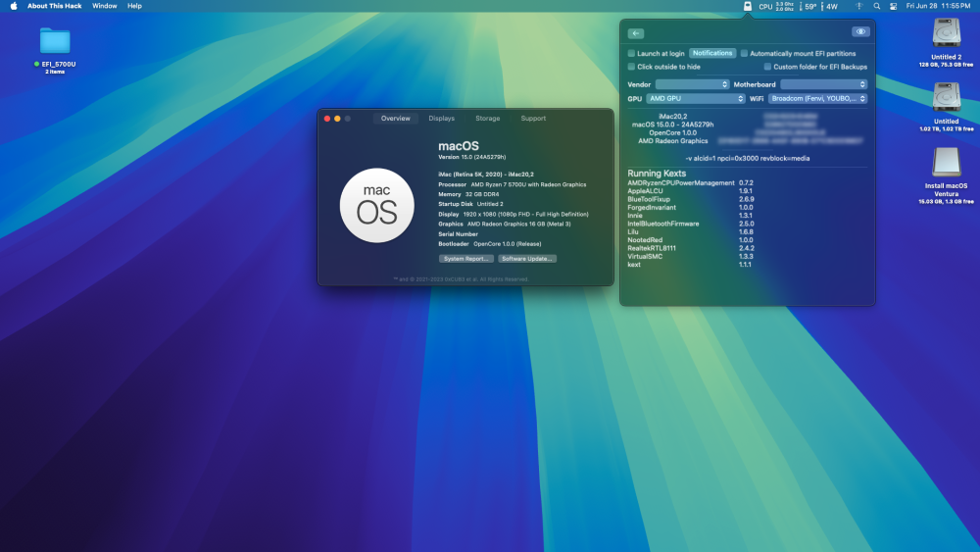980x552 pixels.
Task: Click the Display 1920 x 1080 line
Action: (514, 215)
